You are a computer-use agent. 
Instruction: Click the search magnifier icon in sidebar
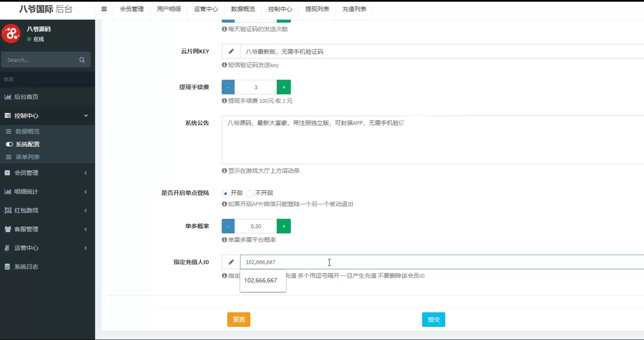pyautogui.click(x=82, y=60)
